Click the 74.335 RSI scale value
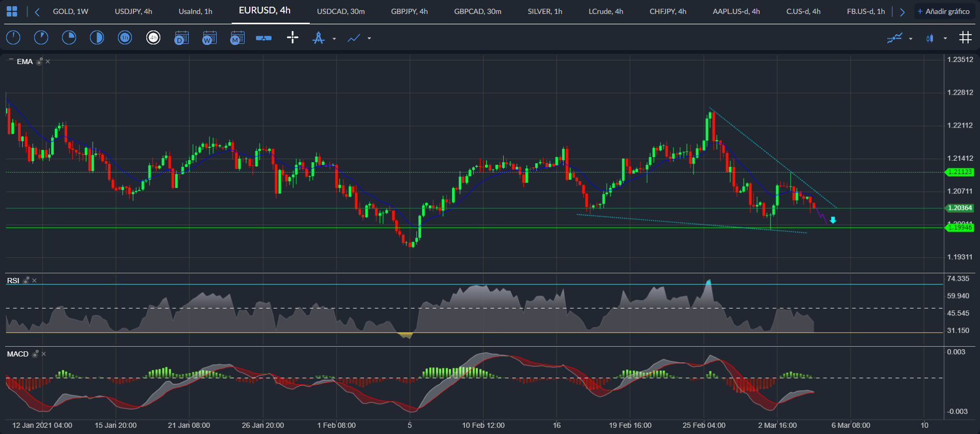Screen dimensions: 980x434 click(958, 278)
